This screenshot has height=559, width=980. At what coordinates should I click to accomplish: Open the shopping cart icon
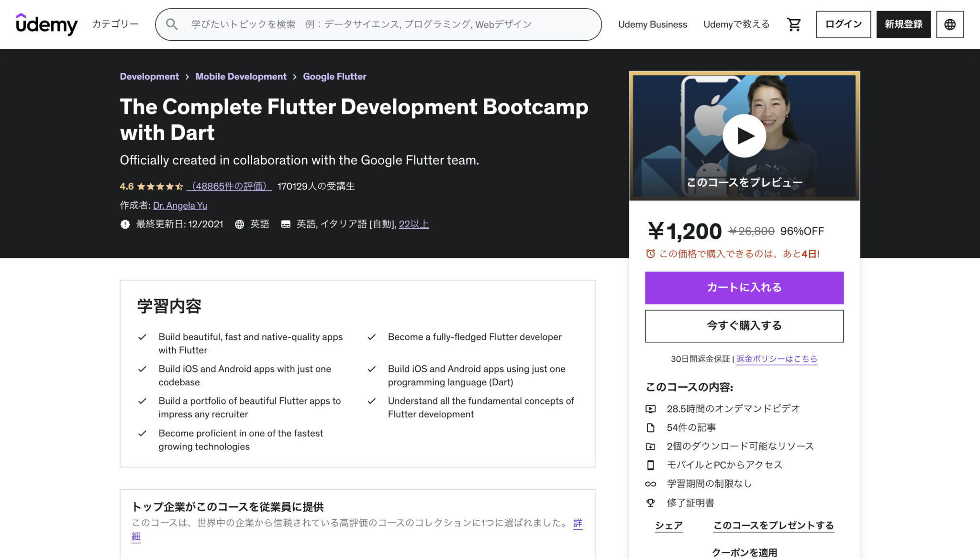point(794,24)
